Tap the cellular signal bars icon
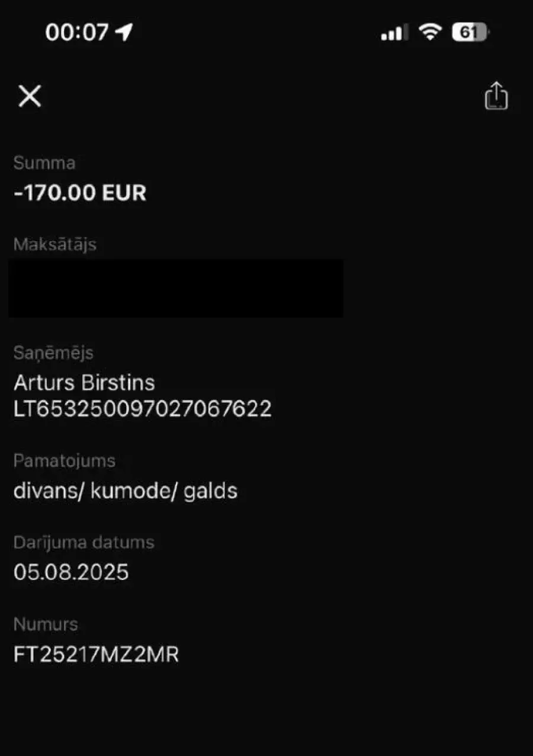Screen dimensions: 533x756 (394, 33)
